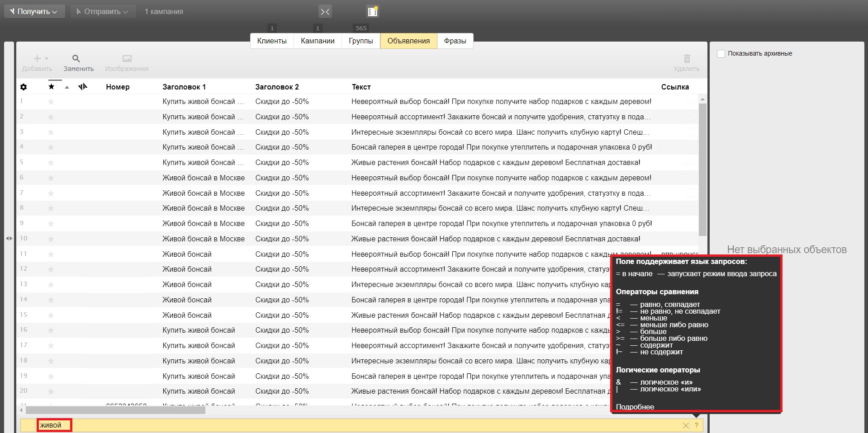Click the question mark help icon in filter bar
This screenshot has width=868, height=433.
[696, 425]
